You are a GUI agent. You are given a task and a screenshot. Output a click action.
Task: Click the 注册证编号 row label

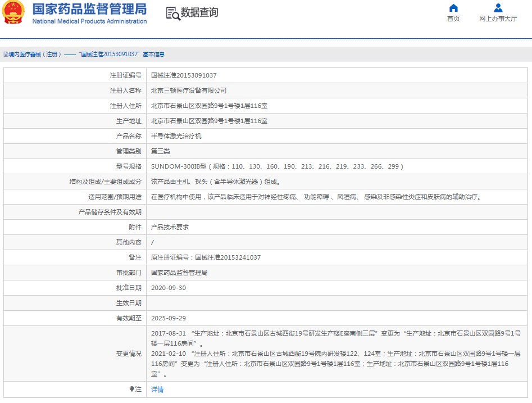pos(125,75)
